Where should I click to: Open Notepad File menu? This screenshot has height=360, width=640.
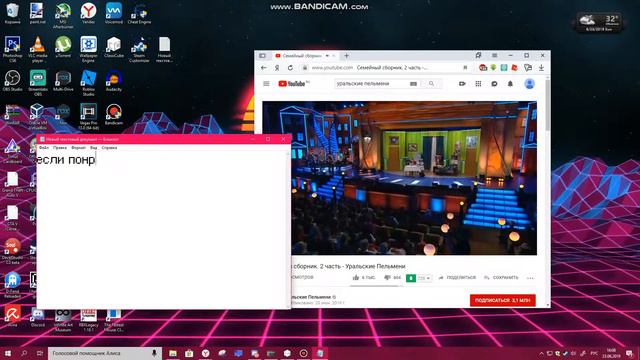pos(44,148)
